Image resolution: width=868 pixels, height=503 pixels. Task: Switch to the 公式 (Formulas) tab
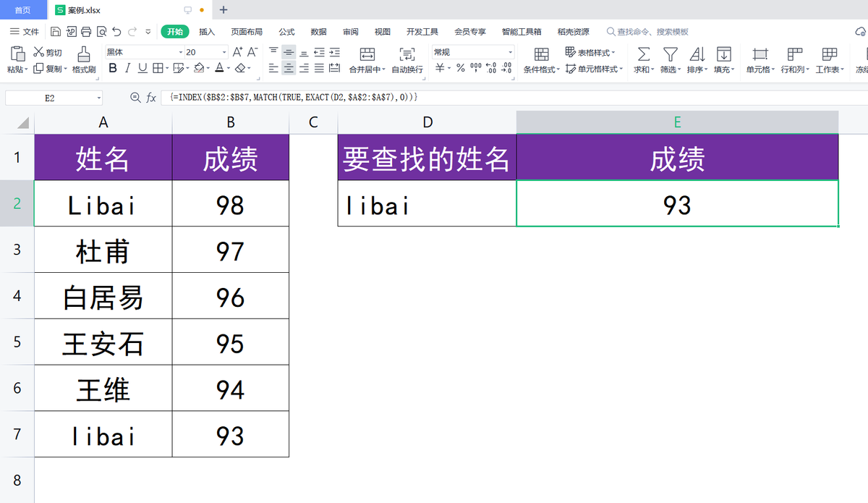coord(286,32)
